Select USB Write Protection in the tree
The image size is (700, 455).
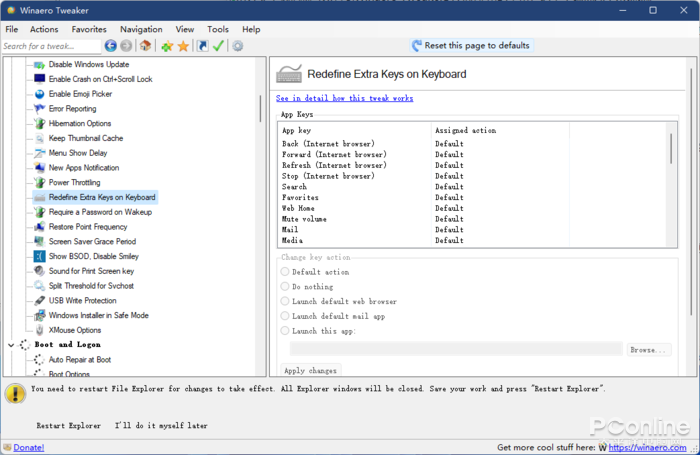click(82, 300)
